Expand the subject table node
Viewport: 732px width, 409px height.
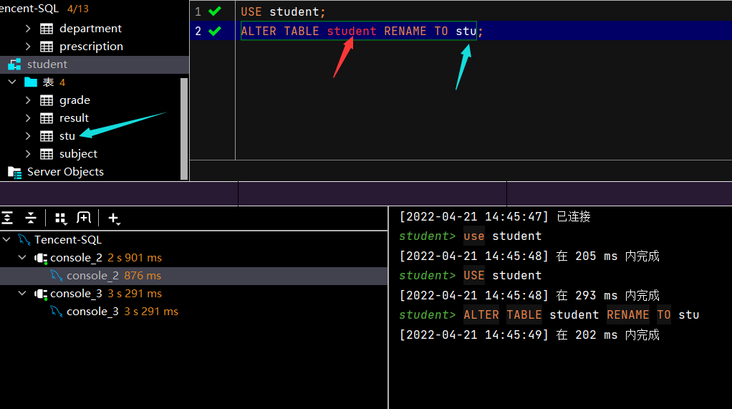(x=28, y=154)
